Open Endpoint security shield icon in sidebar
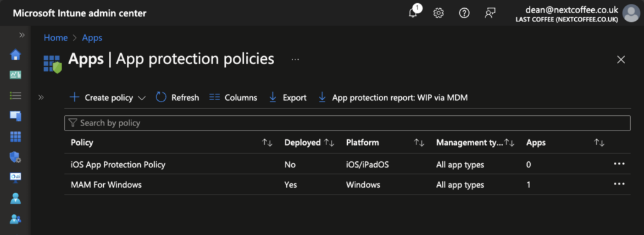 point(15,158)
